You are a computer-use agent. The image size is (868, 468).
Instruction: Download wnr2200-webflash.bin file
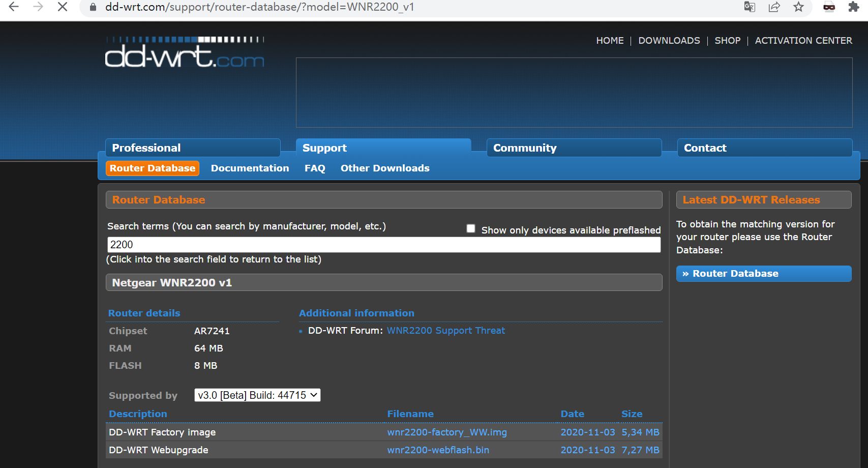[x=438, y=450]
